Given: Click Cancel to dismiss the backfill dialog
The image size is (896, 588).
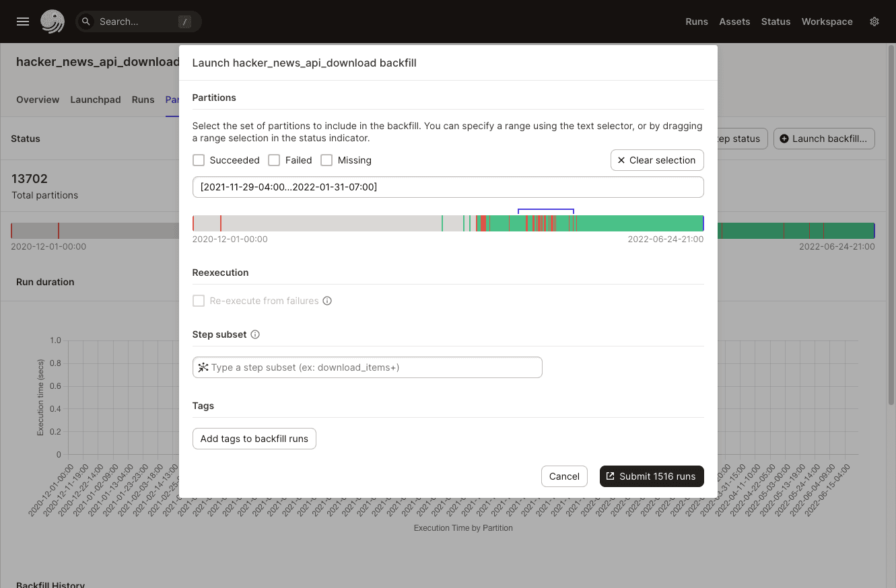Looking at the screenshot, I should [564, 476].
